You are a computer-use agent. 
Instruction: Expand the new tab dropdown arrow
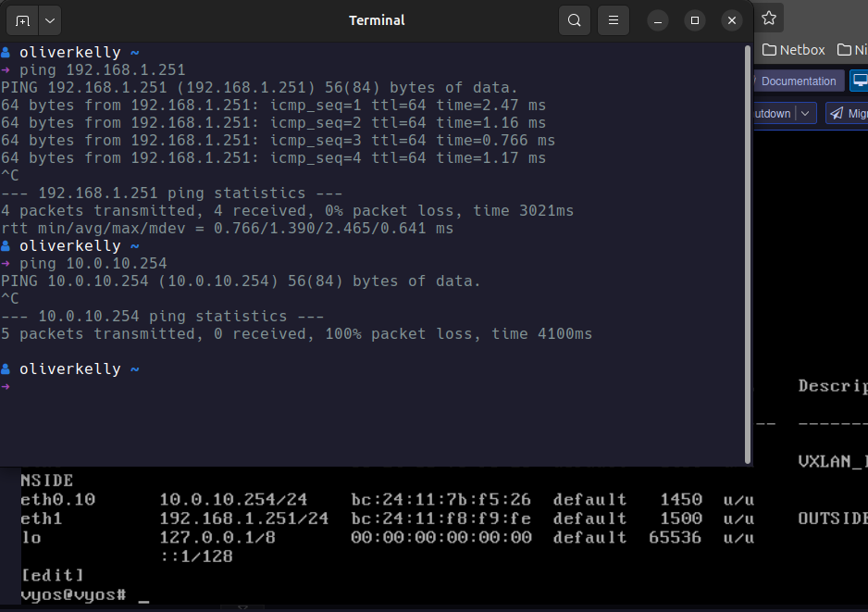point(49,20)
